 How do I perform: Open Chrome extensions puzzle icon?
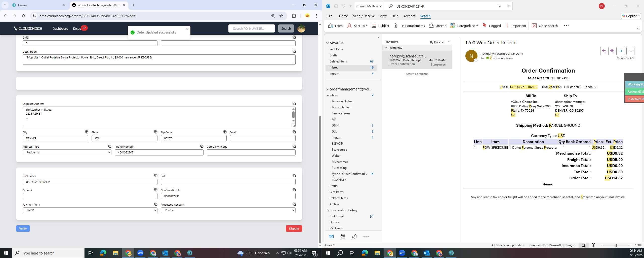click(x=294, y=16)
